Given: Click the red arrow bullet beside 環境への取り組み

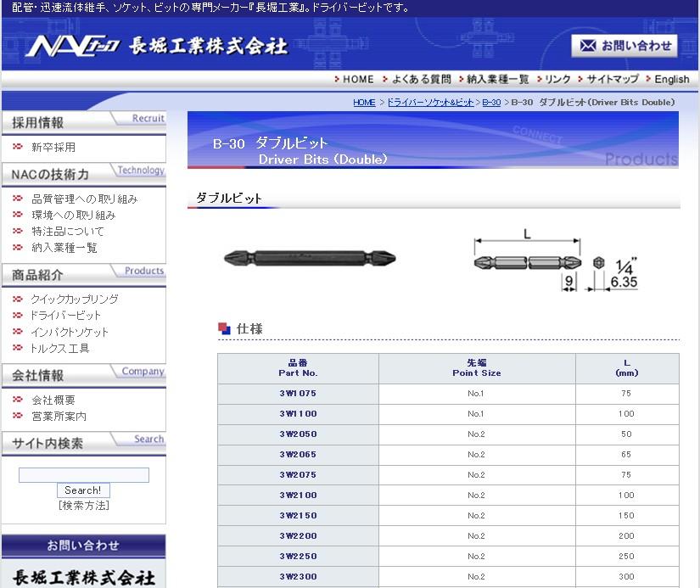Looking at the screenshot, I should coord(18,215).
